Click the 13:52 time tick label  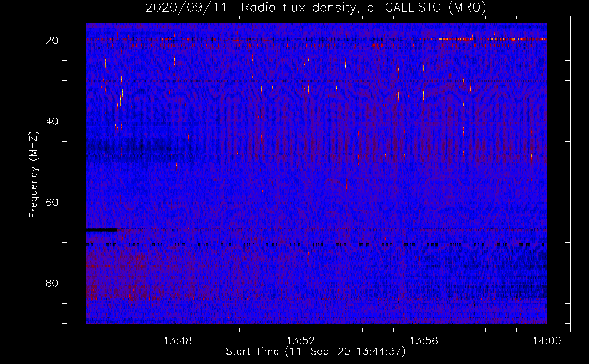pyautogui.click(x=301, y=341)
